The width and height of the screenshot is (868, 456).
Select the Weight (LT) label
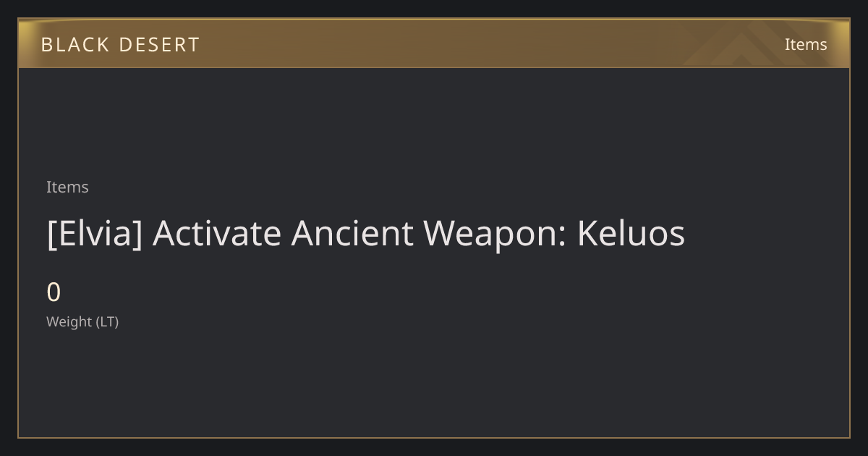coord(82,321)
